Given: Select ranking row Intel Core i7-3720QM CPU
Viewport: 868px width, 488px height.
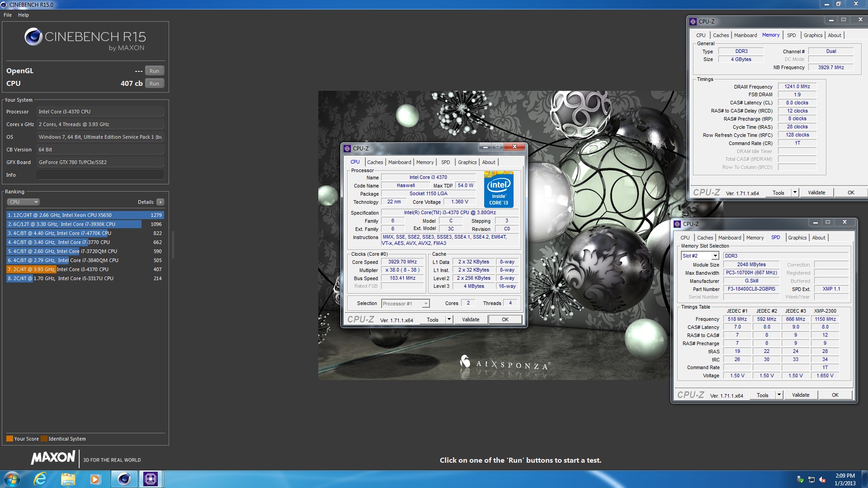Looking at the screenshot, I should click(x=85, y=251).
